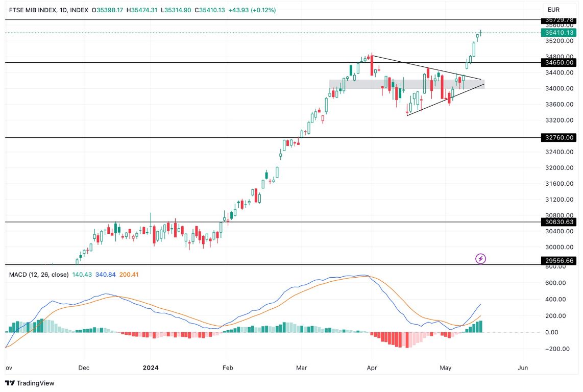The height and width of the screenshot is (392, 583).
Task: Select the MACD indicator label
Action: pyautogui.click(x=17, y=275)
